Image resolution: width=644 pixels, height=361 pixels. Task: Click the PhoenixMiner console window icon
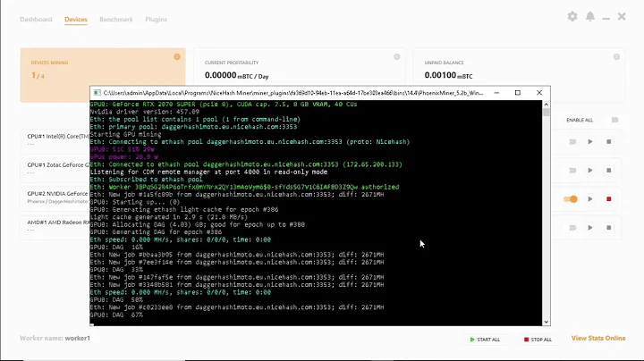point(97,93)
